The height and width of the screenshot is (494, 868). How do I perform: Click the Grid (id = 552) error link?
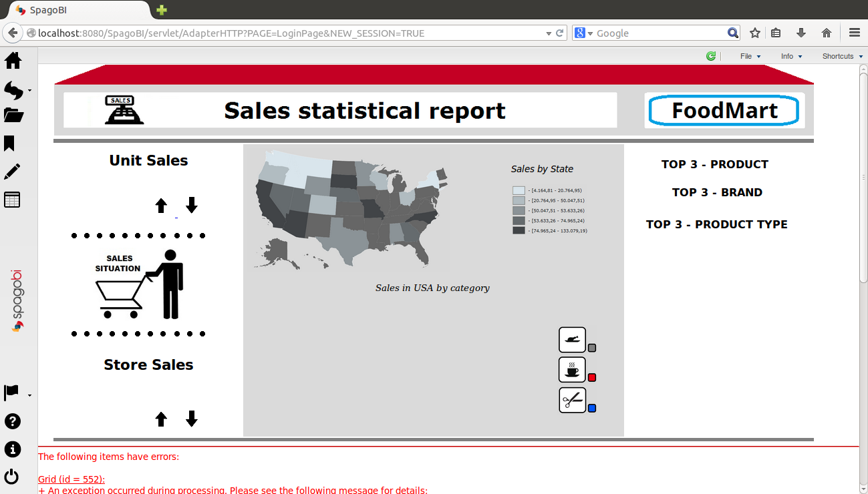(x=71, y=479)
